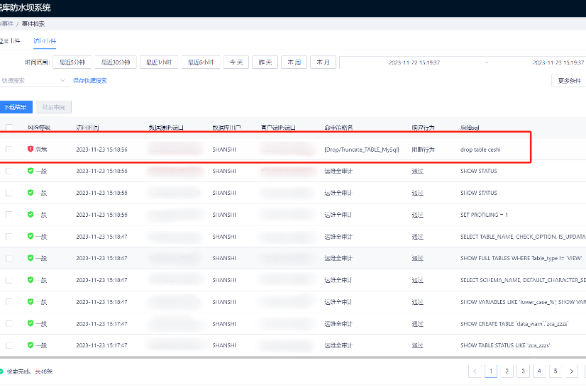This screenshot has width=586, height=392.
Task: Select time range 本周
Action: 294,62
